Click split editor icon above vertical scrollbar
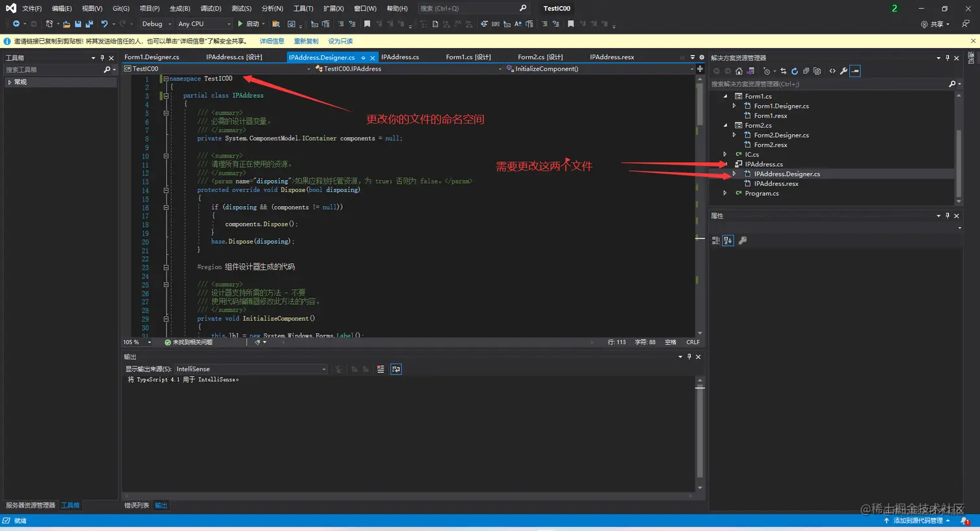This screenshot has width=980, height=531. pyautogui.click(x=700, y=69)
